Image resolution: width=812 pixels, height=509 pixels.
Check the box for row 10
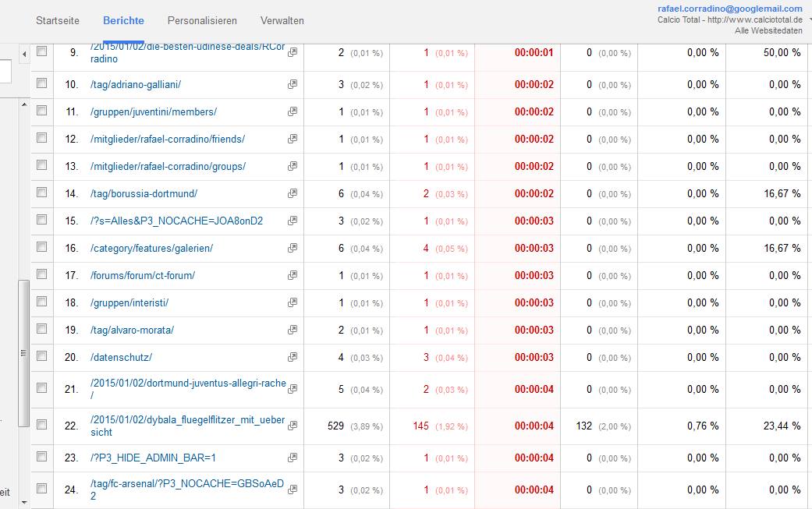(42, 83)
